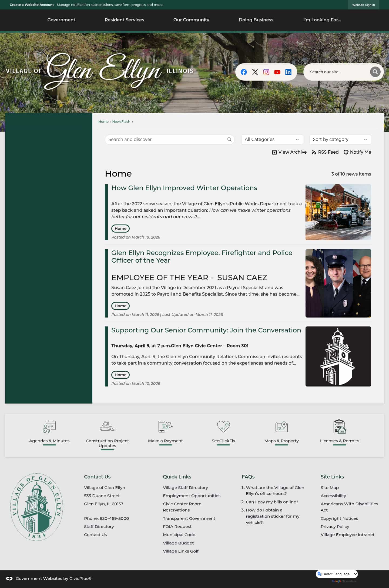The width and height of the screenshot is (389, 588).
Task: Click the Website Sign In button
Action: [363, 5]
